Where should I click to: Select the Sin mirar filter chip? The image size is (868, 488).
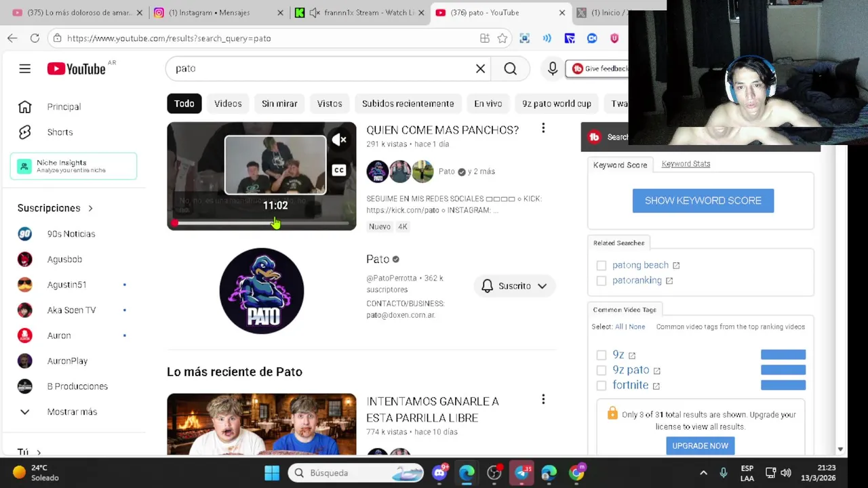(279, 104)
